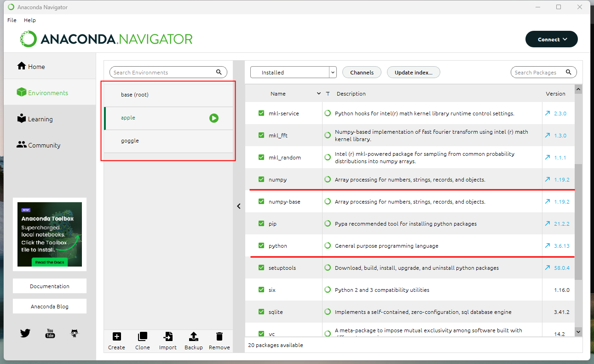
Task: Toggle the python package checkbox
Action: click(261, 245)
